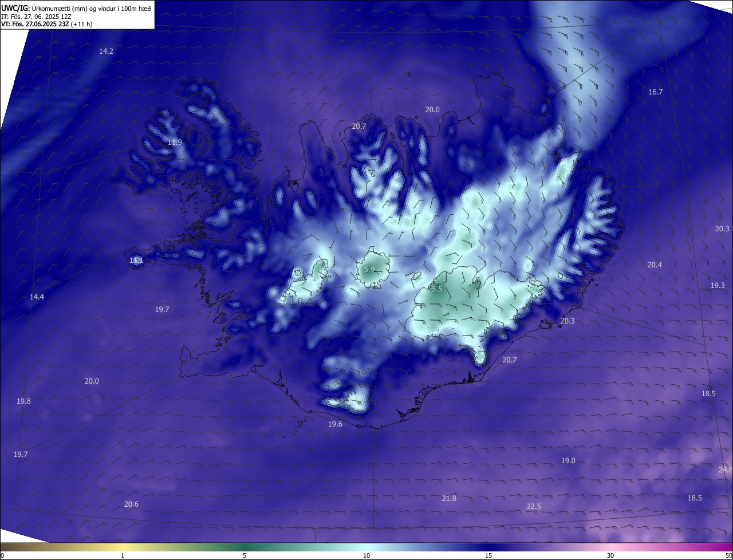This screenshot has height=560, width=733.
Task: Click the map value '16.7'
Action: click(x=655, y=92)
